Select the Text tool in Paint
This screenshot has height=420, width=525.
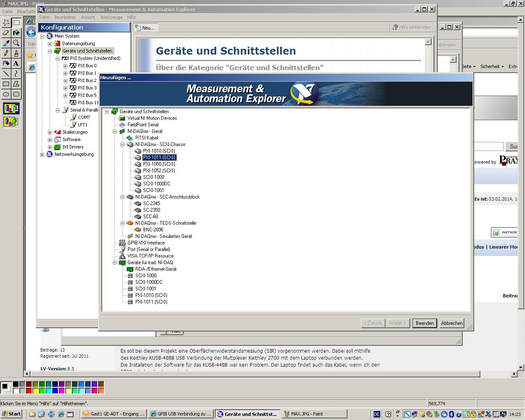[x=16, y=64]
